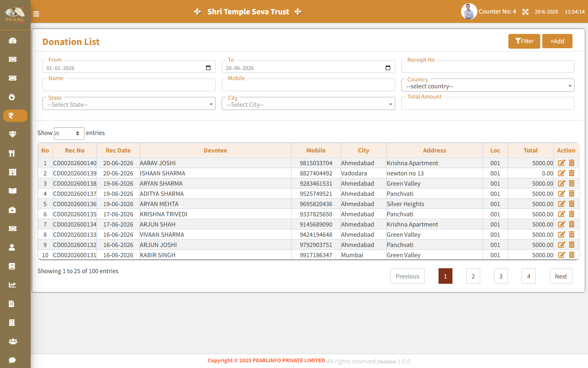Go to the Next page
The image size is (588, 368).
561,276
